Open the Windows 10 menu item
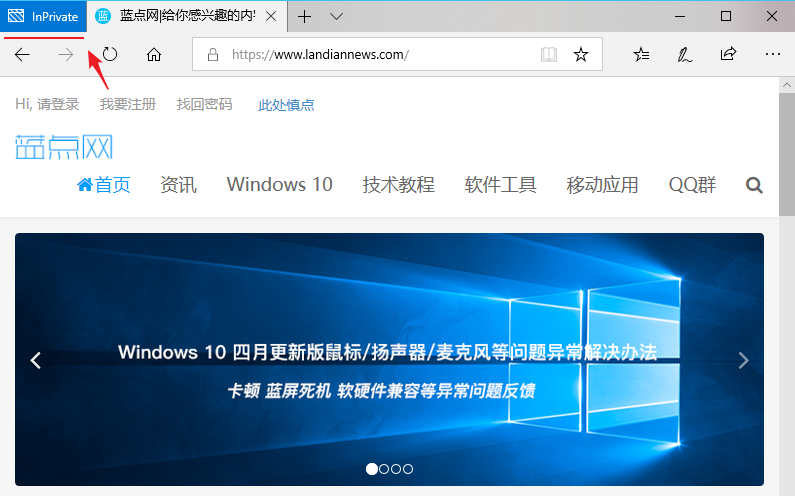Screen dimensions: 795x496 [279, 185]
